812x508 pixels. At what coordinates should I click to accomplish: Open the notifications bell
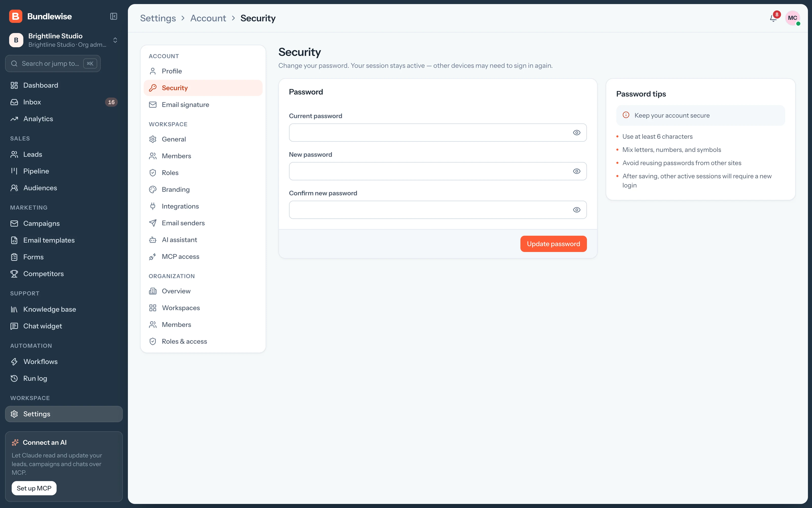(773, 18)
